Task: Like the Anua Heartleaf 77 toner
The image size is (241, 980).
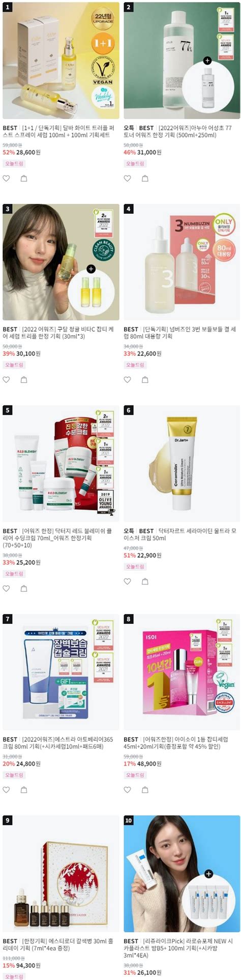Action: (x=128, y=179)
